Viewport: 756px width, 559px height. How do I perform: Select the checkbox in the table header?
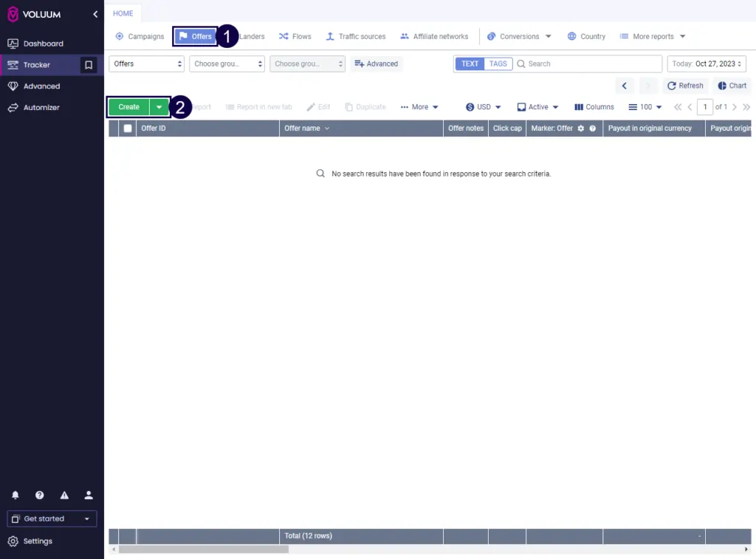pyautogui.click(x=126, y=128)
